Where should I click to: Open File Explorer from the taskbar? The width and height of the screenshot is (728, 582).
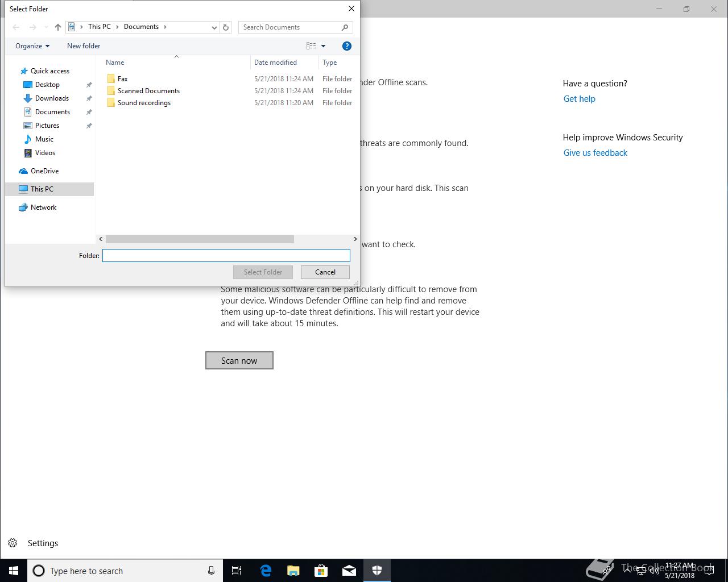(293, 571)
